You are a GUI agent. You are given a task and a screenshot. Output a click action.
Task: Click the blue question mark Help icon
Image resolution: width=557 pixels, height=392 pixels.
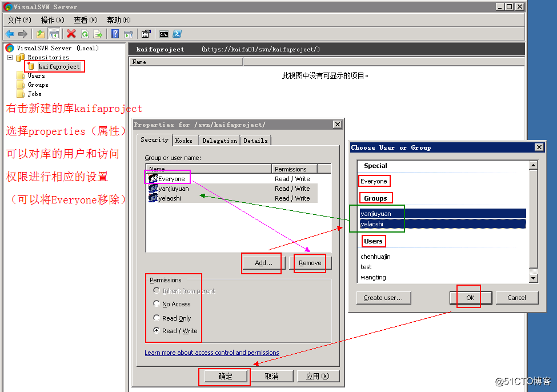pyautogui.click(x=115, y=34)
